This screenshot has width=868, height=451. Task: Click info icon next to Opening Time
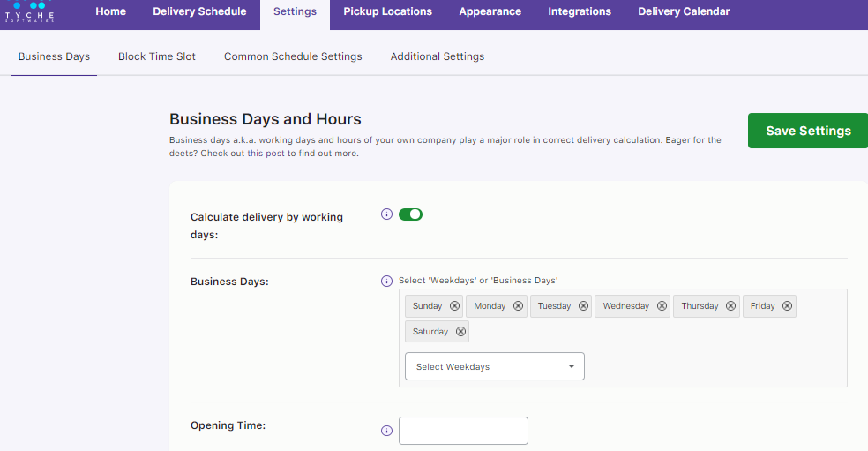pos(386,431)
